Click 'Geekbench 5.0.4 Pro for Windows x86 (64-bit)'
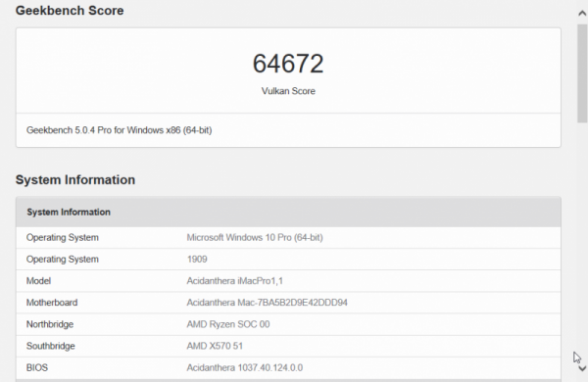The image size is (588, 382). [119, 130]
